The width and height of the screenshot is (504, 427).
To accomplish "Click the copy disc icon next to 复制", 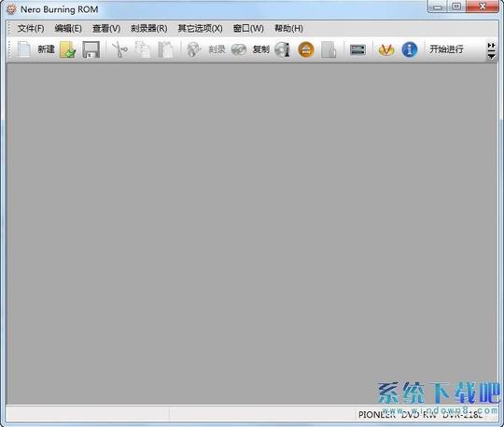I will coord(239,49).
